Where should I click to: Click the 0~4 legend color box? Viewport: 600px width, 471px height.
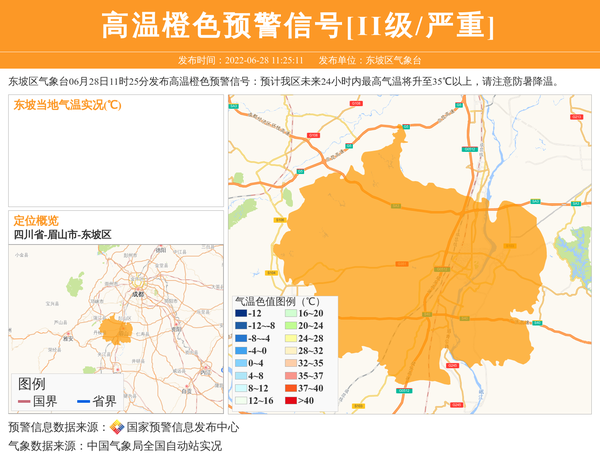point(241,363)
